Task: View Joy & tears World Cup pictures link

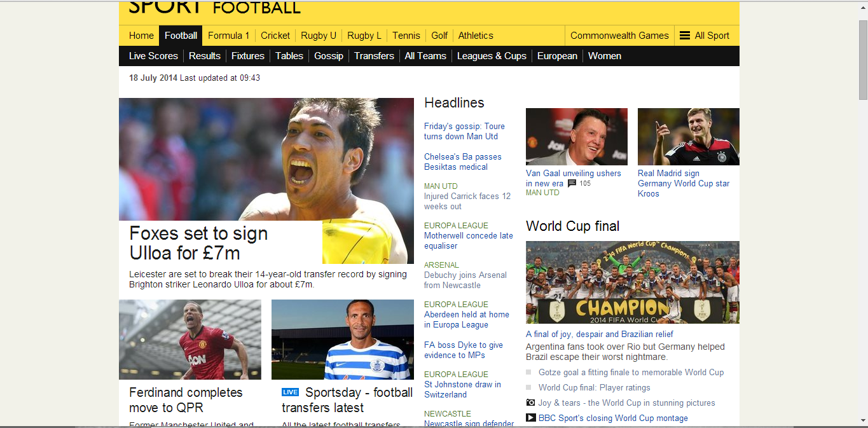Action: (627, 403)
